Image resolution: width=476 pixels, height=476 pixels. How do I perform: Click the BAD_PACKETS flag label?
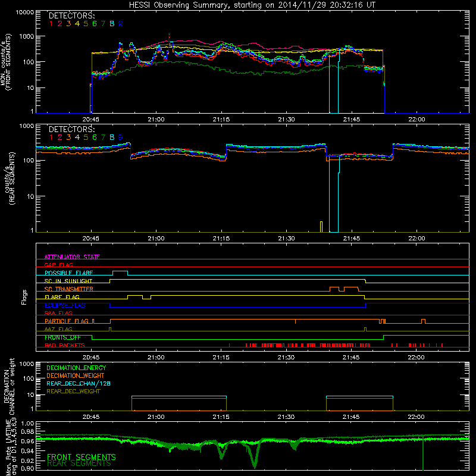coord(65,345)
